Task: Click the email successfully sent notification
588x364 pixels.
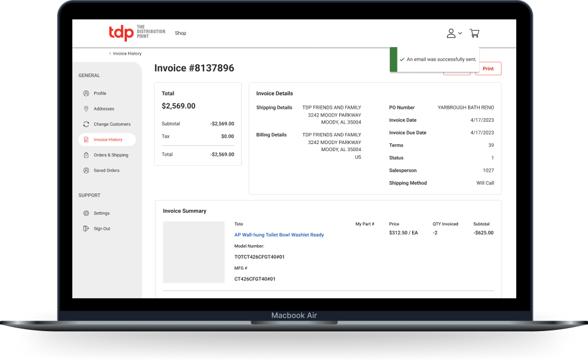Action: [x=437, y=59]
